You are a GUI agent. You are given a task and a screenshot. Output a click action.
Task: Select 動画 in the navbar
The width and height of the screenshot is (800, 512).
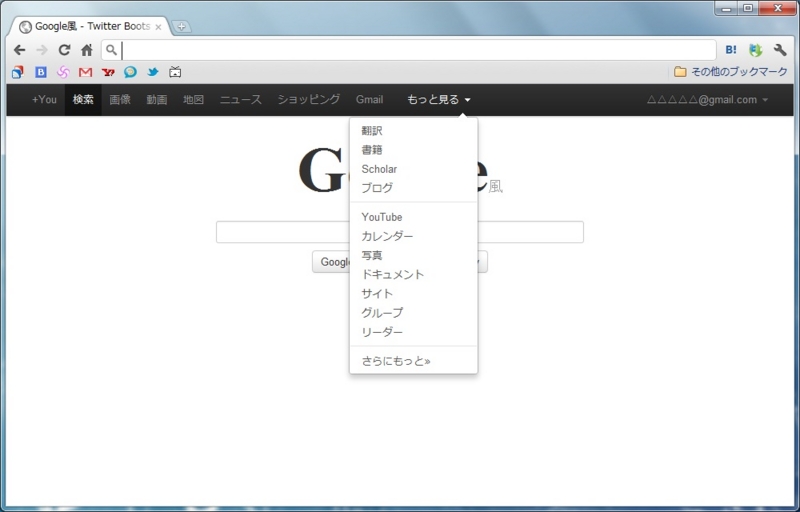pos(157,99)
